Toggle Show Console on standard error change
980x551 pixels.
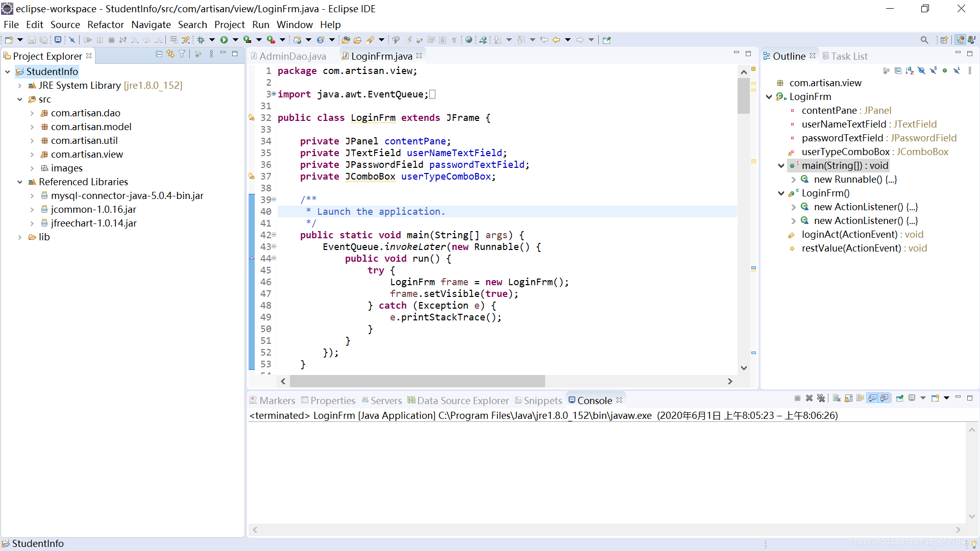click(884, 398)
